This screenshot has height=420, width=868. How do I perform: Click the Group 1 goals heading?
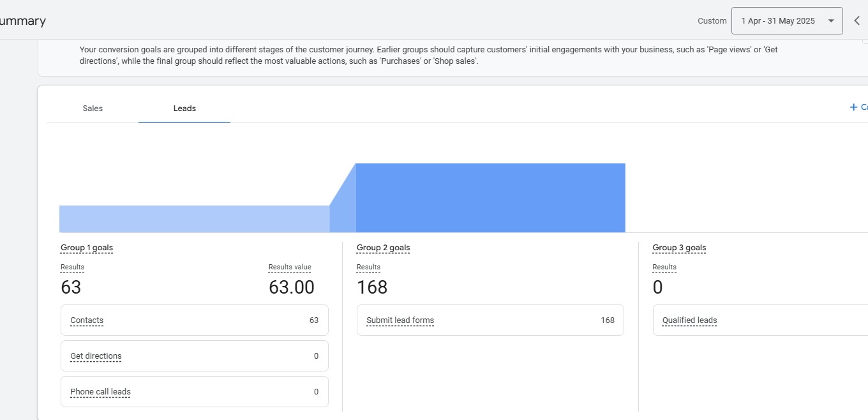[x=87, y=248]
